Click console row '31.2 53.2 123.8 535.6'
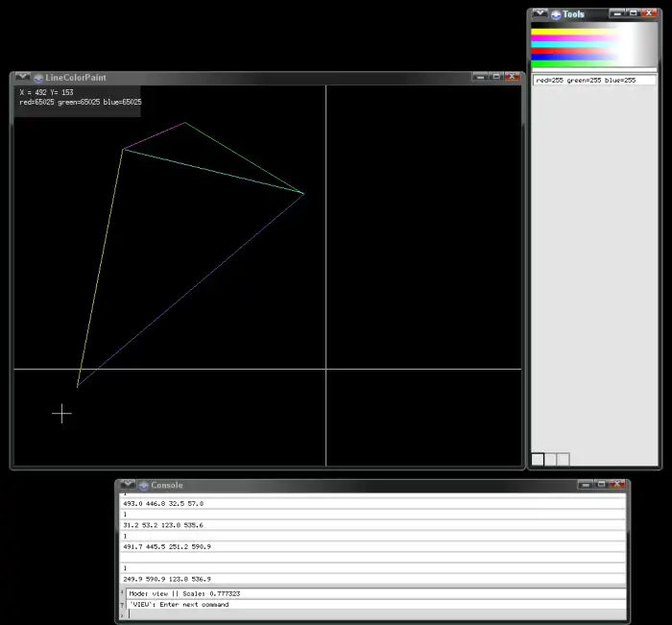672x625 pixels. click(x=372, y=525)
